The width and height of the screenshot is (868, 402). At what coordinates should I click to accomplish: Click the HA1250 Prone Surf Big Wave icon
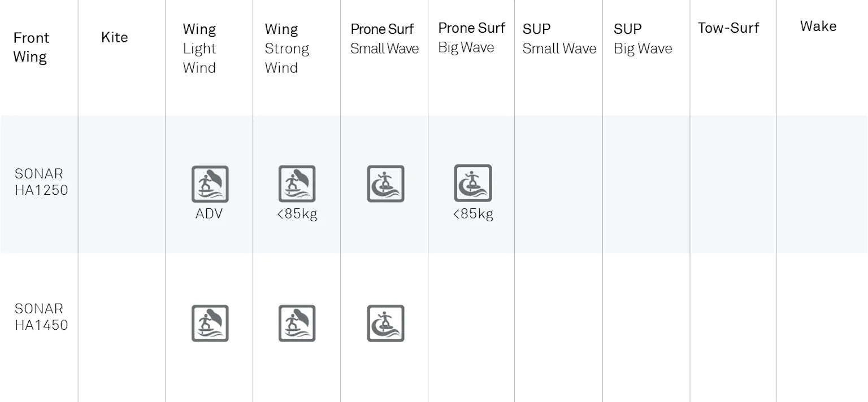pos(472,183)
